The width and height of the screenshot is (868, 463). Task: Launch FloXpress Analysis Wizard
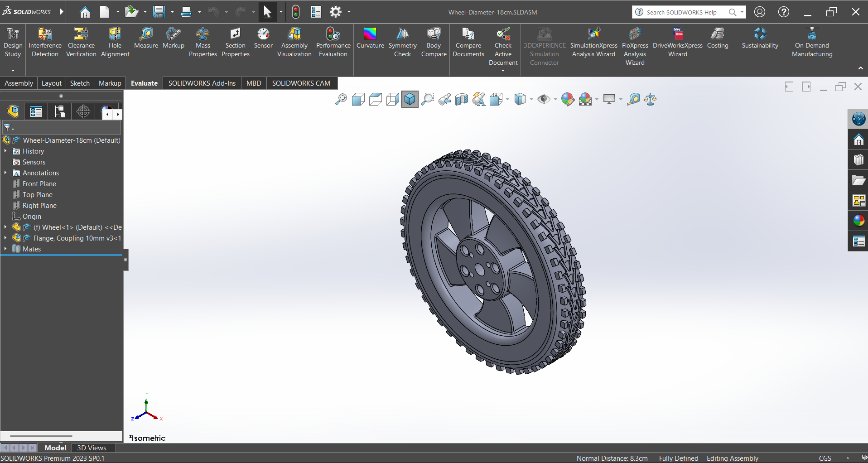[x=635, y=46]
